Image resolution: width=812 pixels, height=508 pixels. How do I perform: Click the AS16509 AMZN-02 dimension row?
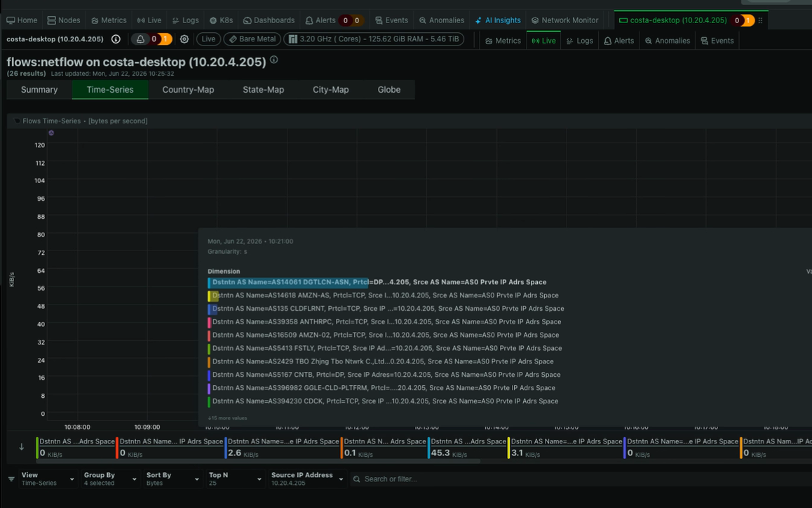pos(384,335)
